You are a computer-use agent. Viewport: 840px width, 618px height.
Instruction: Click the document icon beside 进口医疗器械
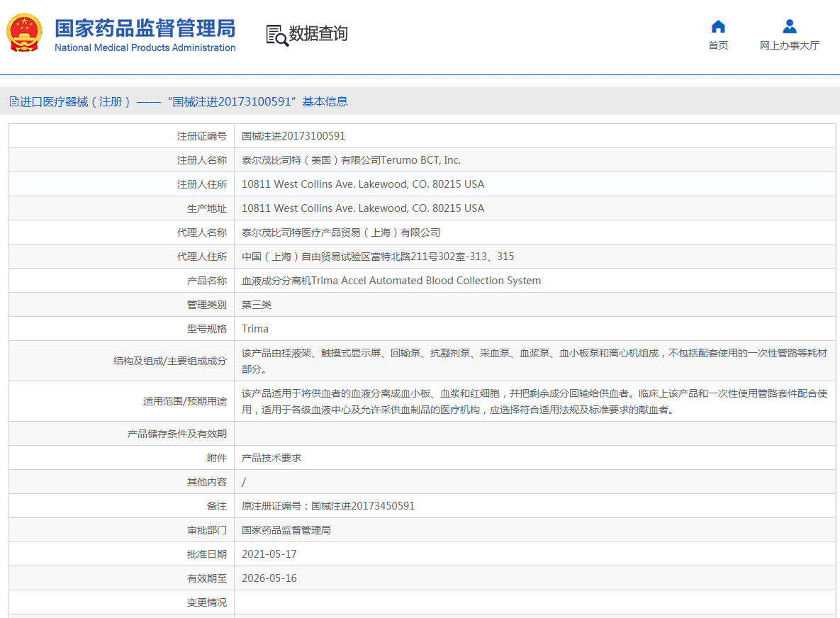[x=13, y=101]
